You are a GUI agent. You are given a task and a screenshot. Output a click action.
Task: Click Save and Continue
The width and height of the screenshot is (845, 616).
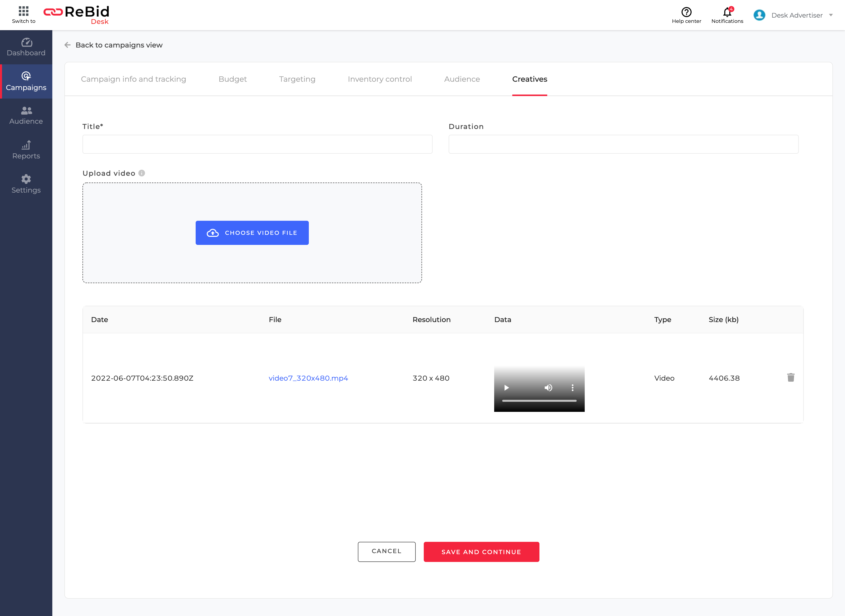pyautogui.click(x=481, y=551)
